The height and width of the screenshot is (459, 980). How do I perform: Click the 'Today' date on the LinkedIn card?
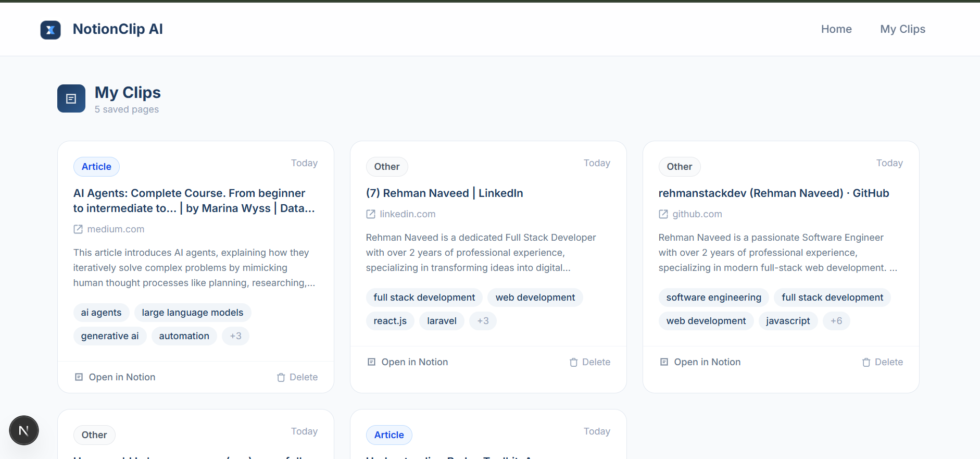click(x=597, y=163)
